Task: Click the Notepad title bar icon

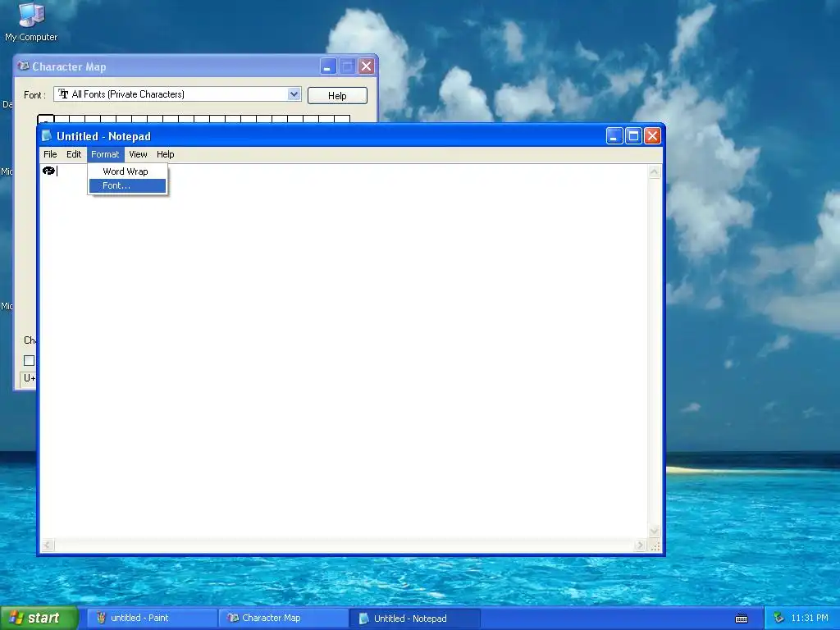Action: tap(47, 136)
